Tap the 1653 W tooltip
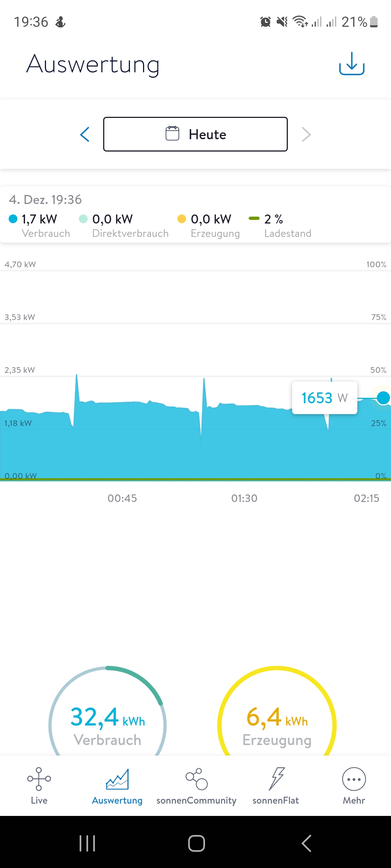The width and height of the screenshot is (391, 868). point(325,398)
